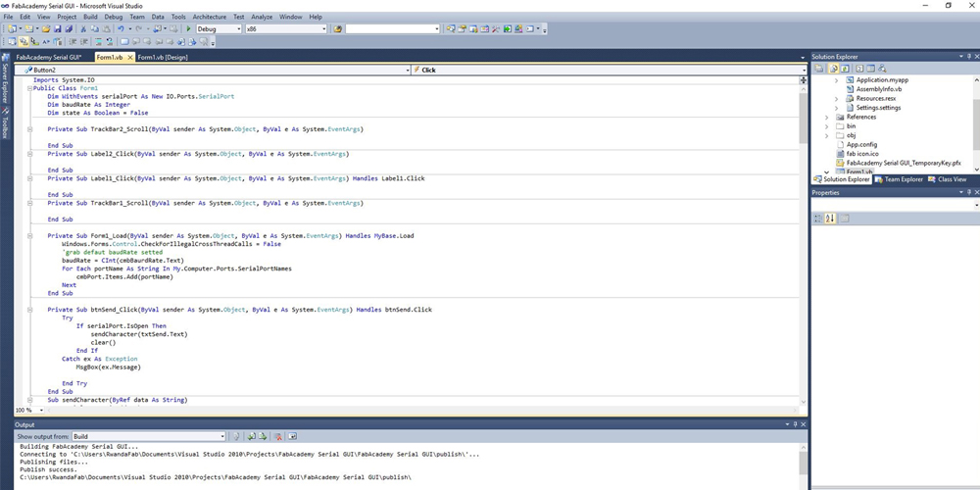Screen dimensions: 980x490
Task: Collapse the btnSend_Click sub outline
Action: tap(29, 310)
